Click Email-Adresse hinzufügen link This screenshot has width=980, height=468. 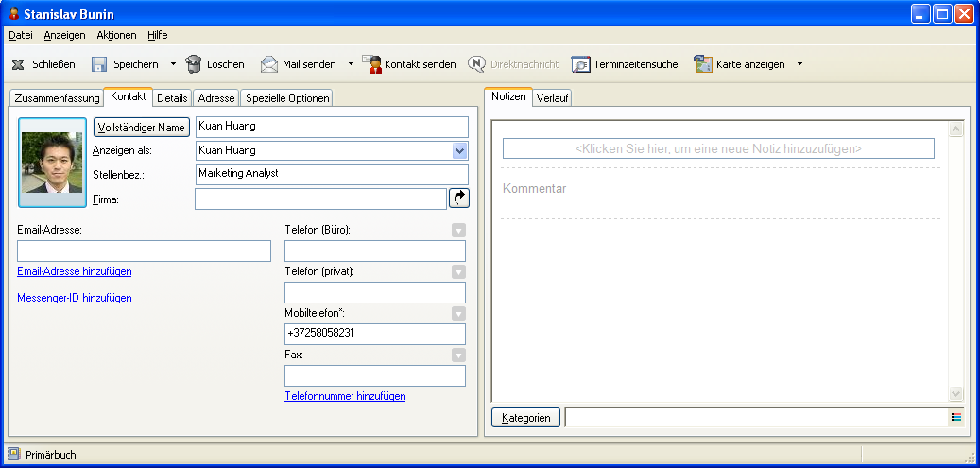coord(75,271)
